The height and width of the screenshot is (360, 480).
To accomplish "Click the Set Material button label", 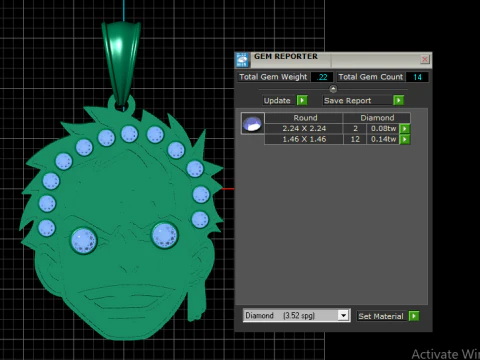I will [x=381, y=316].
